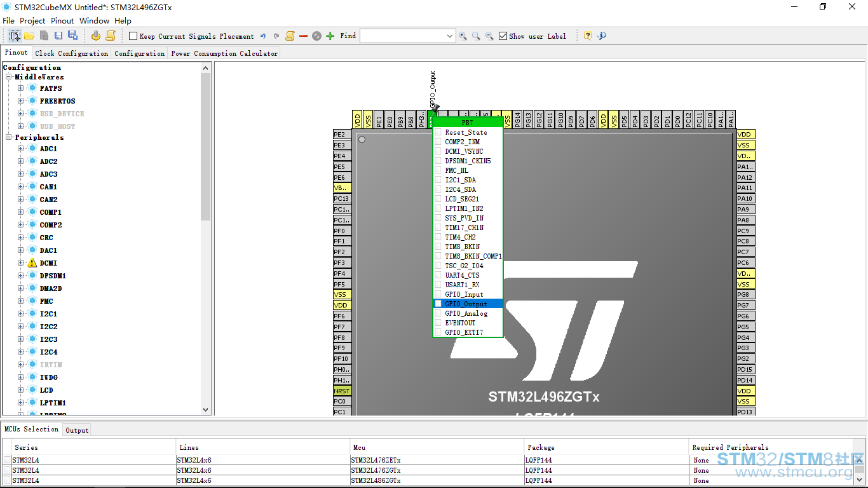
Task: Click the PG8 pin on the chip
Action: point(745,295)
